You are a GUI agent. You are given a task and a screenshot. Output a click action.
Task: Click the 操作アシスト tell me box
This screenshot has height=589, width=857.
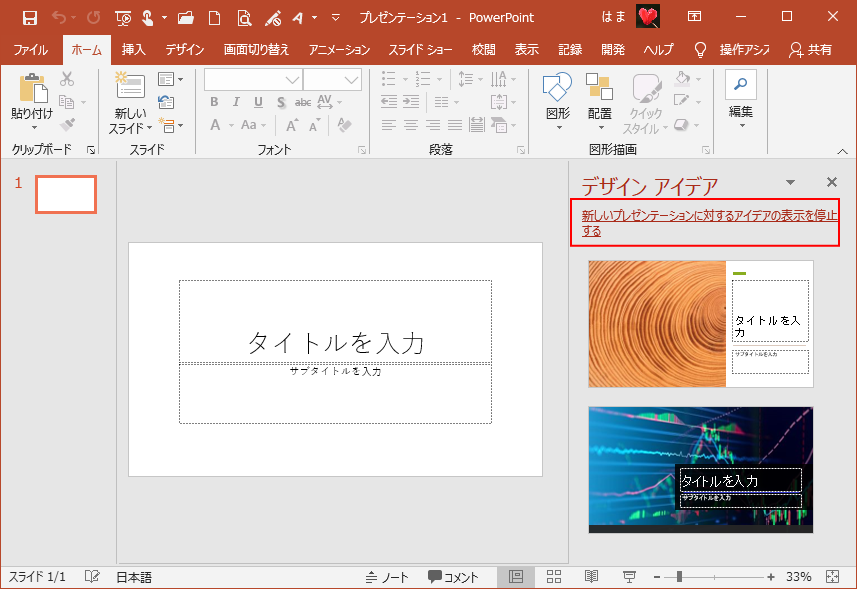click(x=732, y=50)
